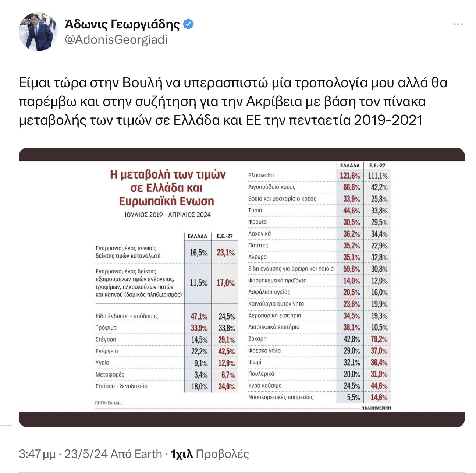Open the display name Άδωνις Γεωργιάδης
476x473 pixels.
click(122, 24)
